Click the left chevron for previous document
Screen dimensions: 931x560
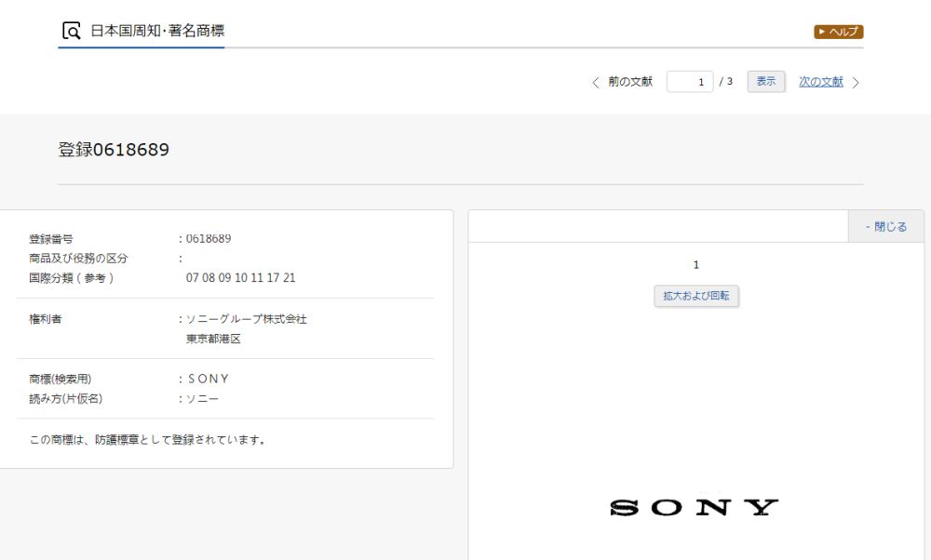click(x=596, y=82)
